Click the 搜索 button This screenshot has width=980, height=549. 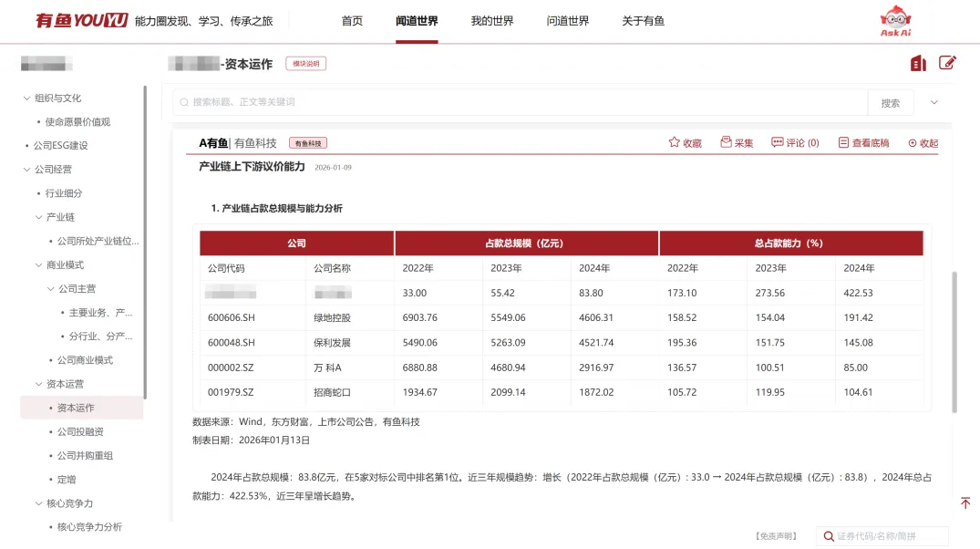[891, 102]
